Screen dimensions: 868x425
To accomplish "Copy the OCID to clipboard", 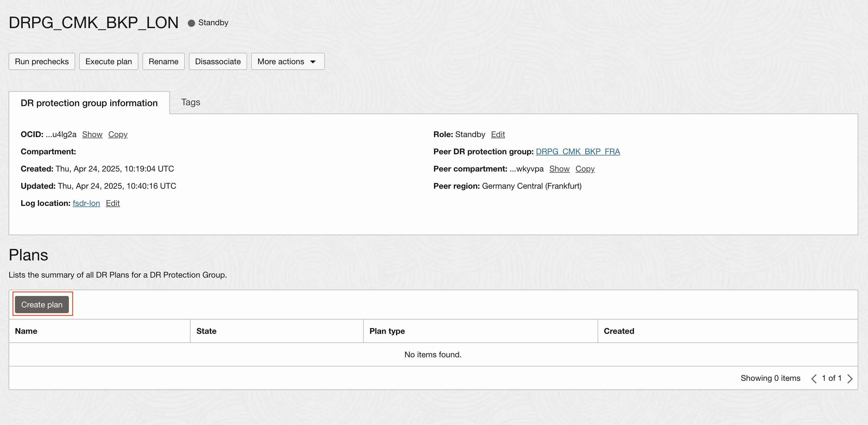I will click(x=118, y=134).
